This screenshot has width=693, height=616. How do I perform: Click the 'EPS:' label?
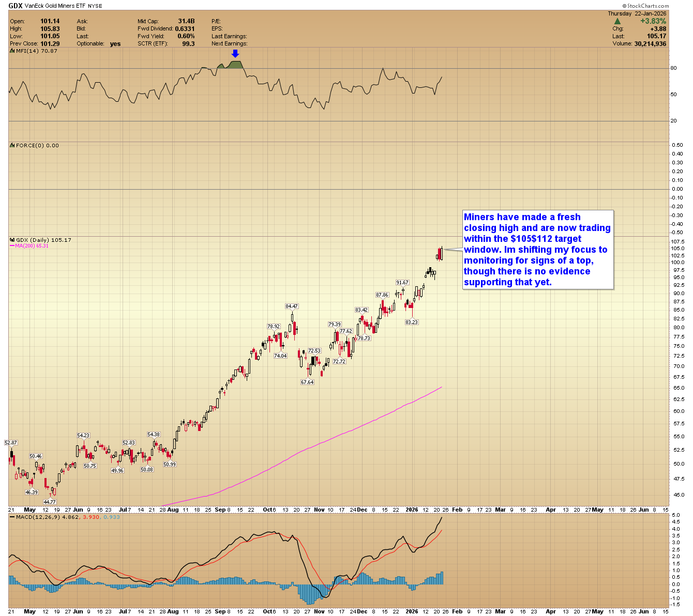tap(217, 29)
